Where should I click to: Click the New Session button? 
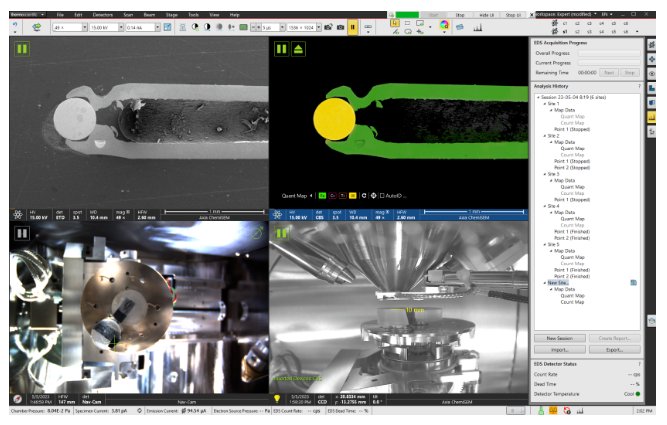click(x=559, y=339)
